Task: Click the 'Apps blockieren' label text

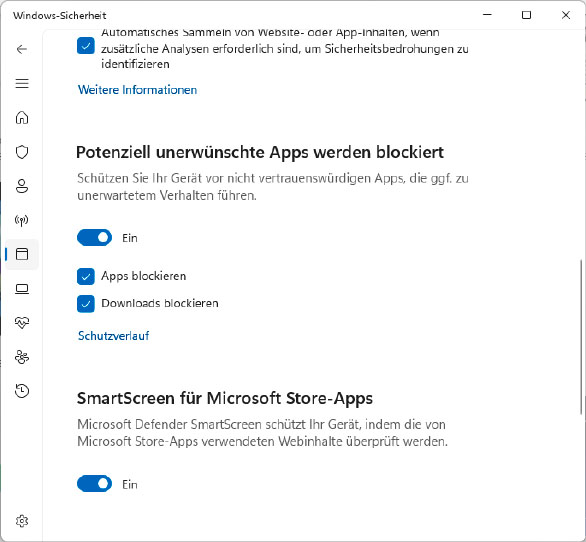Action: pyautogui.click(x=144, y=276)
